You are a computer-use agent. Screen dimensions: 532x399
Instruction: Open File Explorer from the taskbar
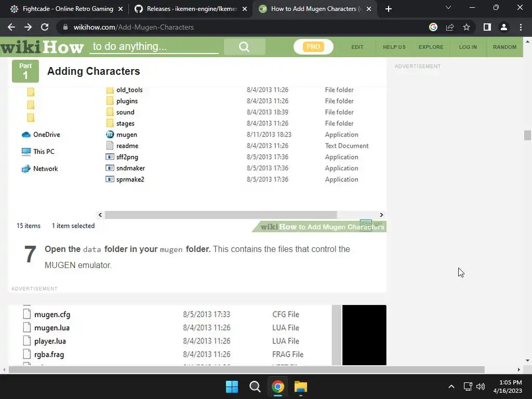tap(301, 387)
